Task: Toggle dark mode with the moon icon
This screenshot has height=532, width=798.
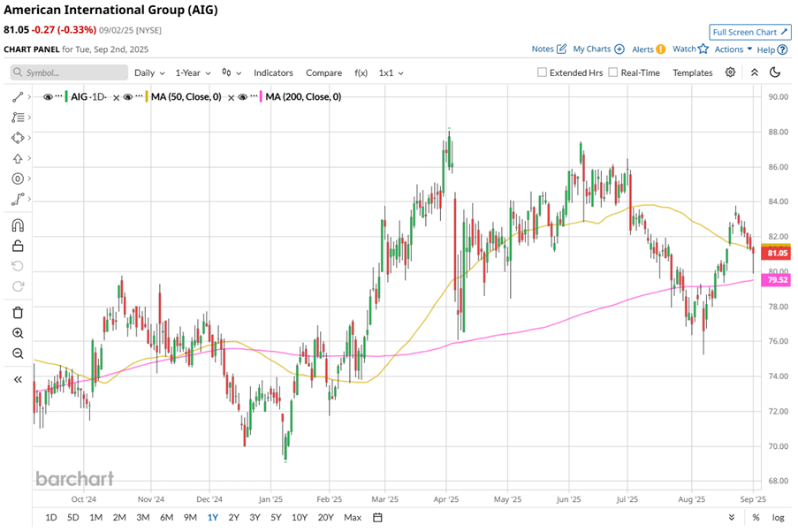Action: click(x=775, y=72)
